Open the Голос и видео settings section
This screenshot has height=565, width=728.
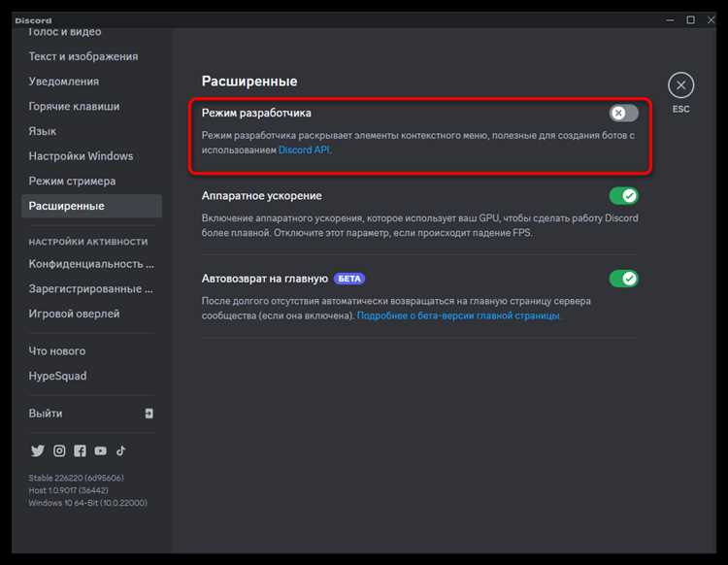click(x=64, y=32)
